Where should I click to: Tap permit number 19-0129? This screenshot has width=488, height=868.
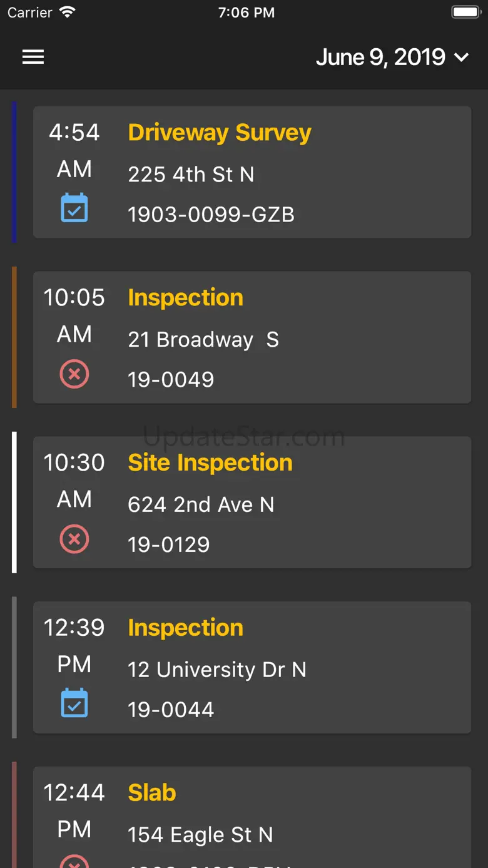[169, 544]
